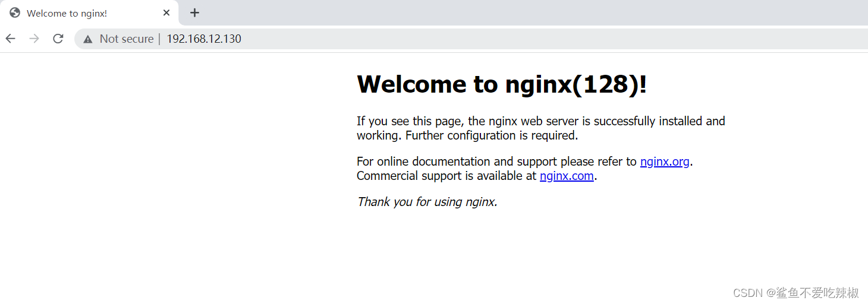The image size is (868, 304).
Task: Focus the address bar's empty right area
Action: (x=535, y=39)
